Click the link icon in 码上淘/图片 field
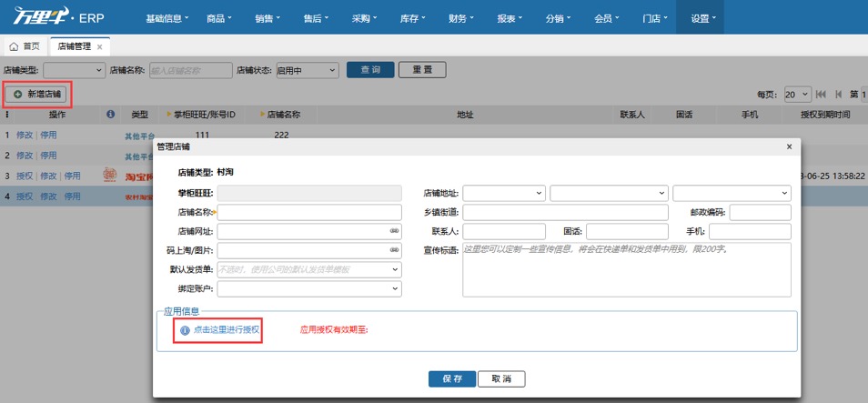Viewport: 868px width, 403px height. [x=394, y=250]
